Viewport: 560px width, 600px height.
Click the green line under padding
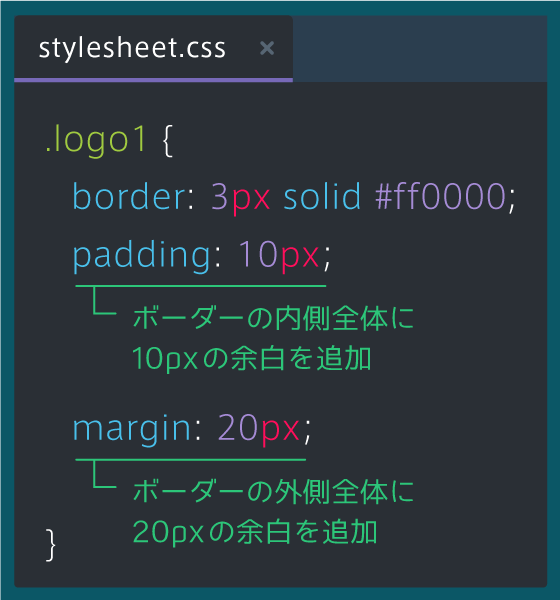pos(201,286)
